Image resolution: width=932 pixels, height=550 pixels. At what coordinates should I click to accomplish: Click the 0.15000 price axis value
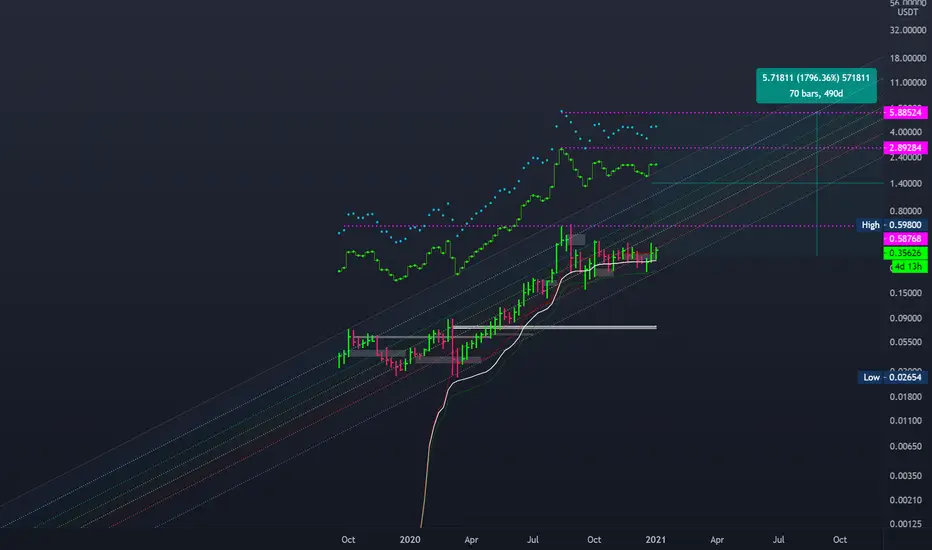tap(908, 293)
